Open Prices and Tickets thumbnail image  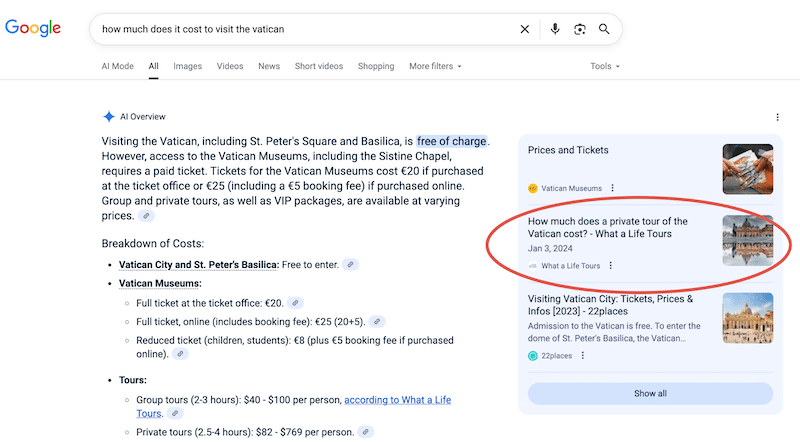(x=747, y=169)
